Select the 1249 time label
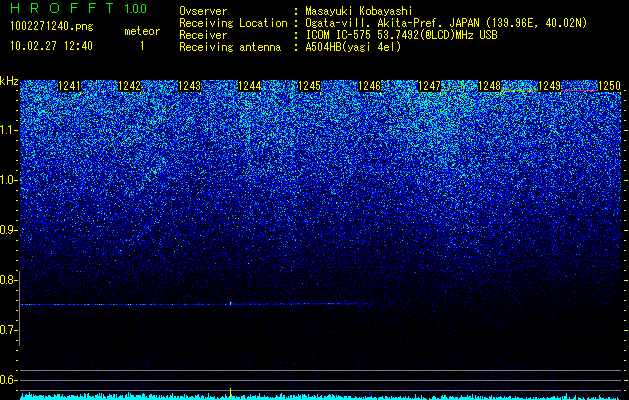 549,86
